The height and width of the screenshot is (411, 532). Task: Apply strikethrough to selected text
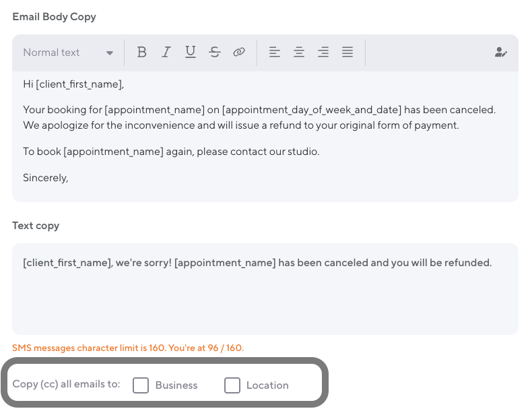(215, 53)
